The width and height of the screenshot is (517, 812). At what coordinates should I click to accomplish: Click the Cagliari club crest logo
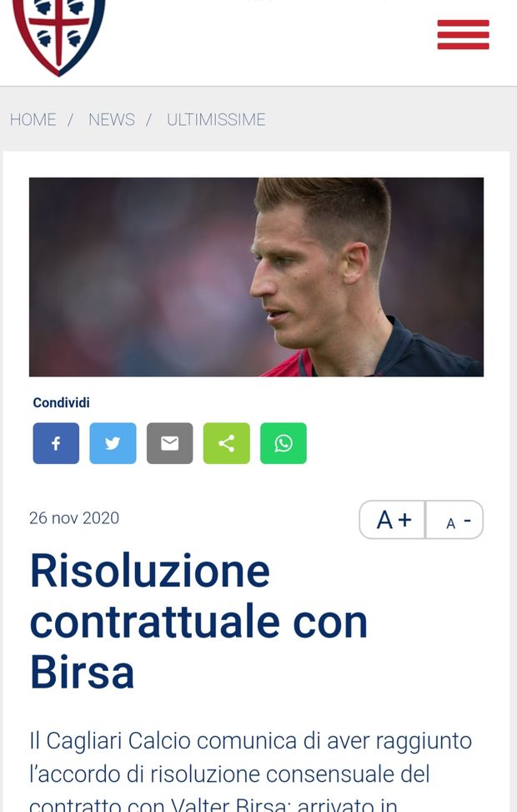[x=59, y=36]
